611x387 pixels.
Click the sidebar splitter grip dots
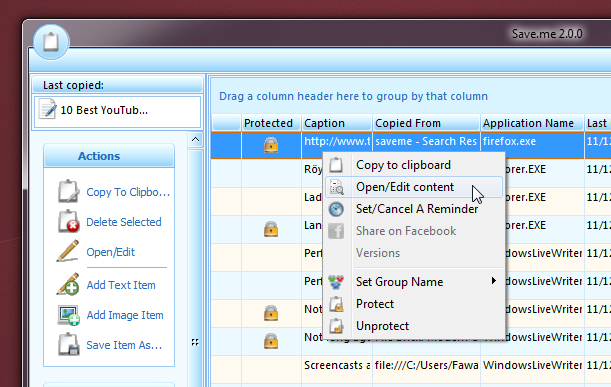(x=195, y=342)
